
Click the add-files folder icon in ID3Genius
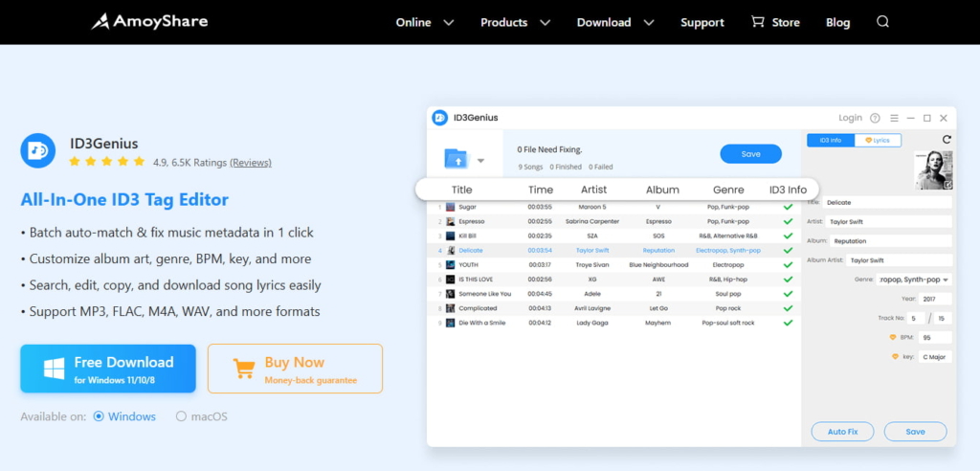pos(457,159)
